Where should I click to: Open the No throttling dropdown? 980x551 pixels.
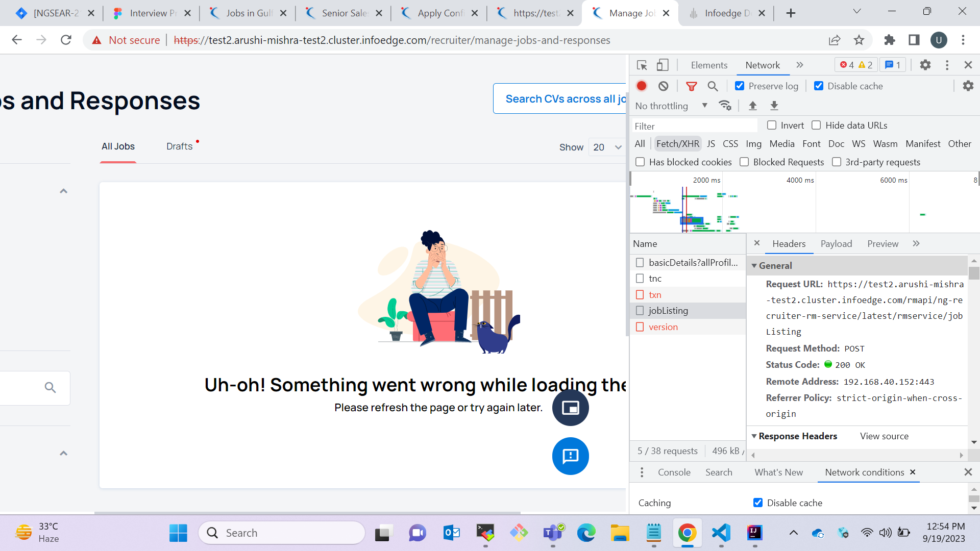pos(671,106)
